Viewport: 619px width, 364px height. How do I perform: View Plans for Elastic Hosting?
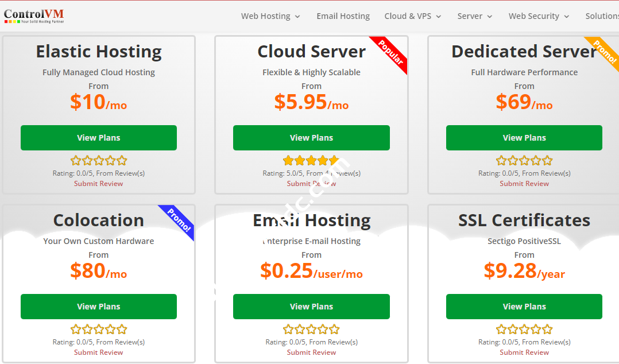tap(99, 138)
